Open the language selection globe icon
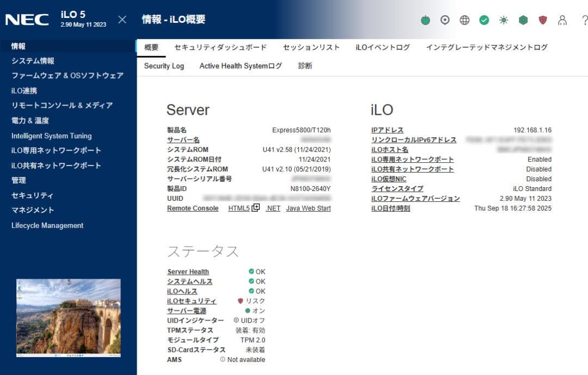Image resolution: width=588 pixels, height=375 pixels. pos(465,20)
